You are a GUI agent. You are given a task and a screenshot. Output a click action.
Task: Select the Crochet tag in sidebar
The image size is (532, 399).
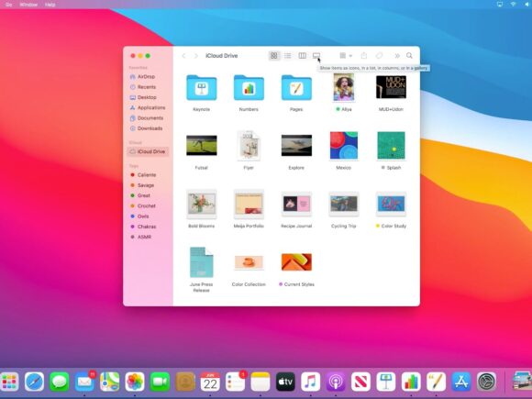coord(148,206)
